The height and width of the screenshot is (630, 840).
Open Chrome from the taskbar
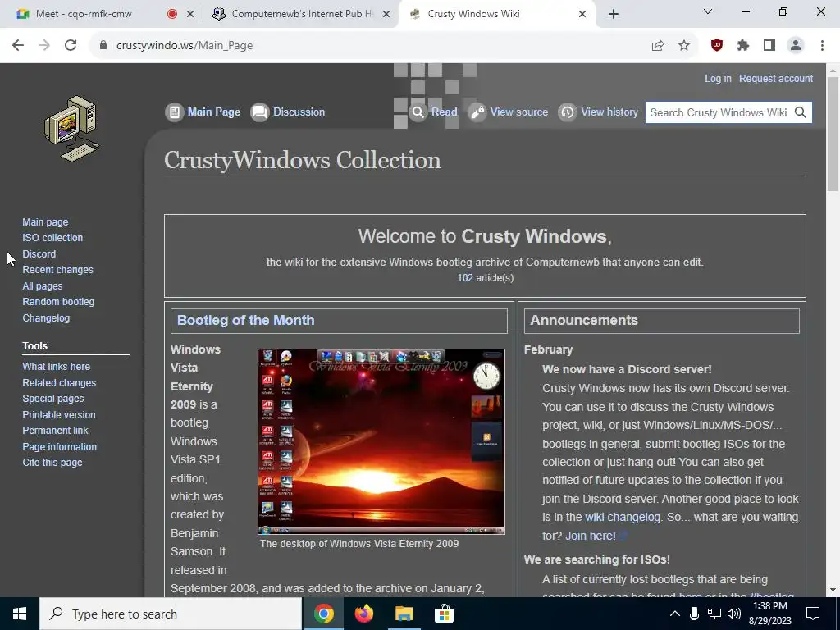click(x=323, y=614)
